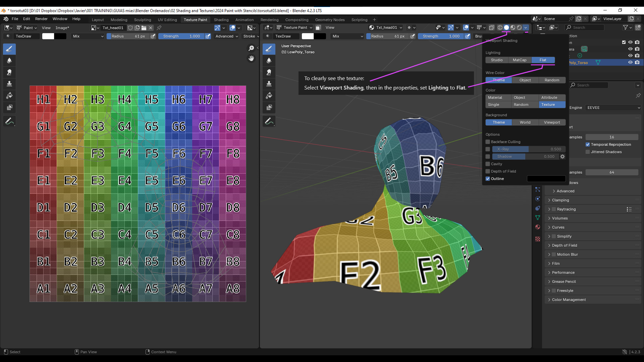This screenshot has height=362, width=644.
Task: Open the image editor Mix blend dropdown
Action: (x=88, y=36)
